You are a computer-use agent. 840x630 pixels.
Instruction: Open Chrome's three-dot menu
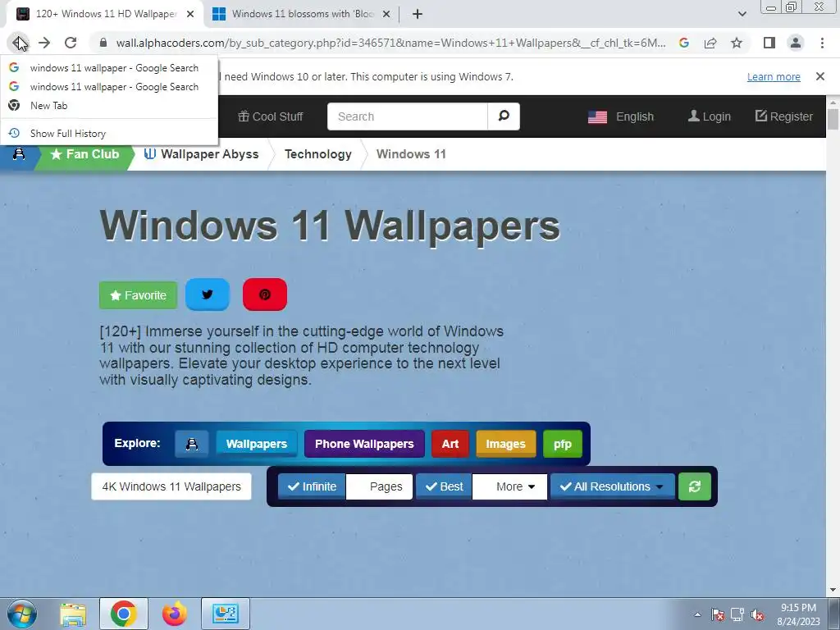822,43
